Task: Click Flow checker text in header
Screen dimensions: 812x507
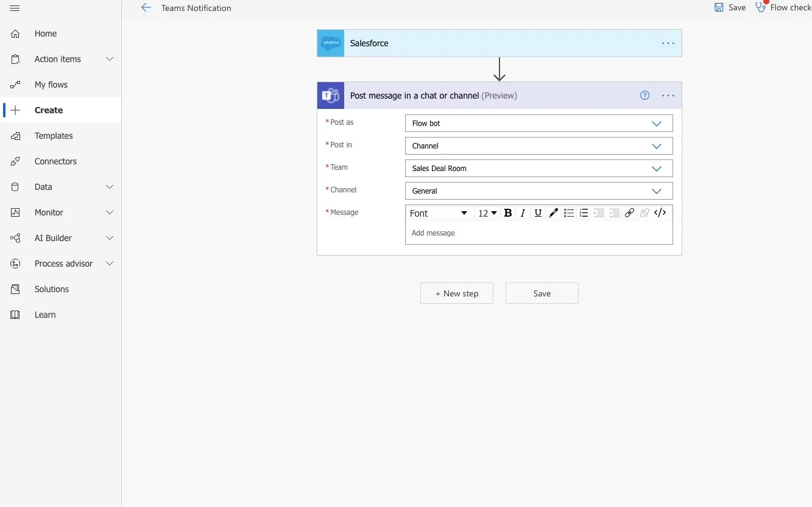Action: point(791,8)
